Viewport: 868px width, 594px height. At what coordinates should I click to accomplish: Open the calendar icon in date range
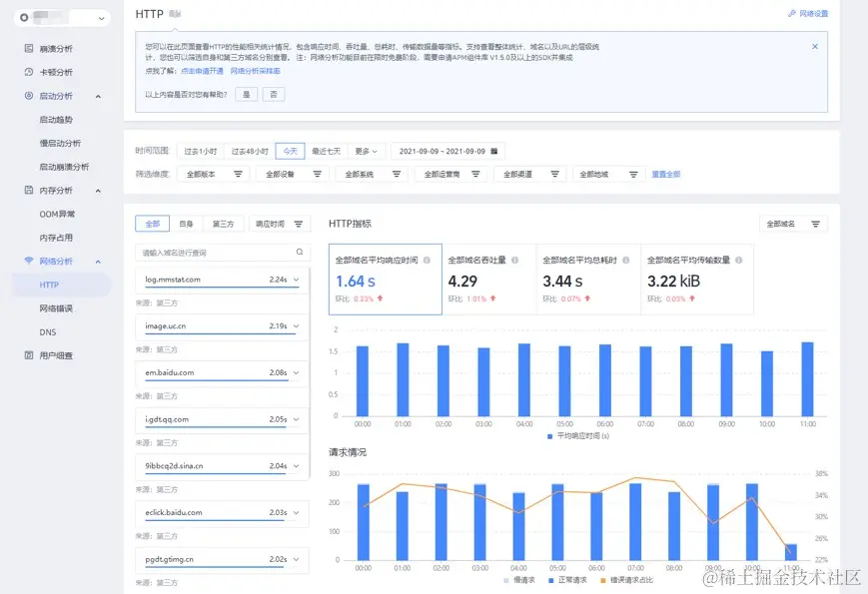(x=494, y=151)
